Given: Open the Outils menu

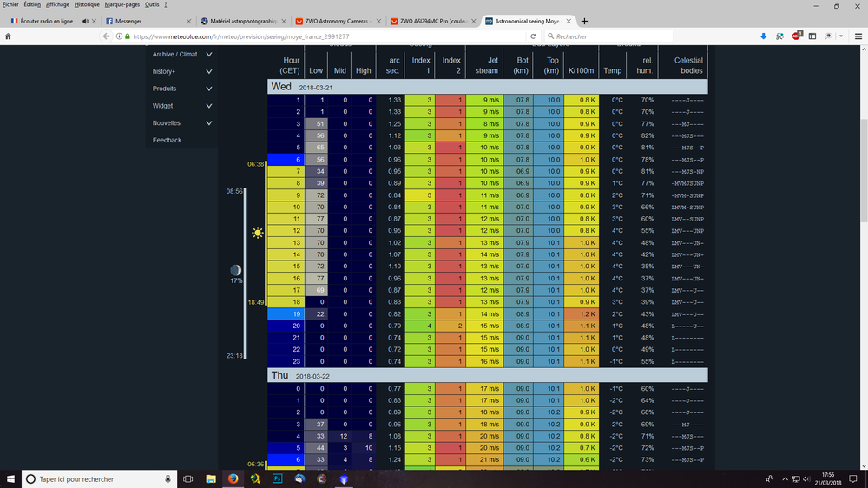Looking at the screenshot, I should pyautogui.click(x=152, y=4).
